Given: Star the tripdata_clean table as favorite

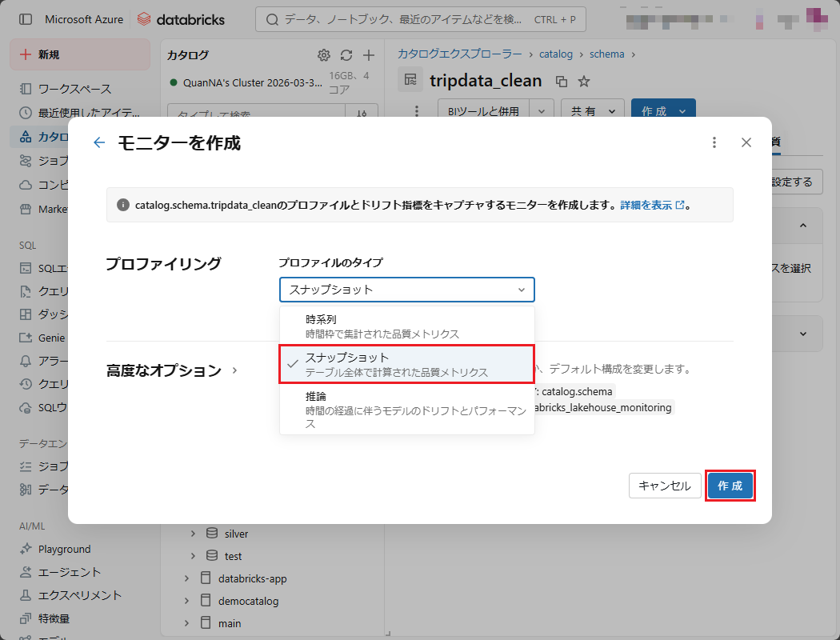Looking at the screenshot, I should click(584, 81).
